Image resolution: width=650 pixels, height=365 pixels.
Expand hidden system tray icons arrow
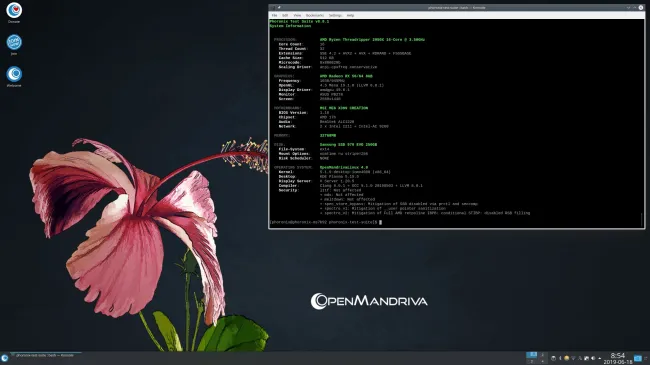pos(599,358)
